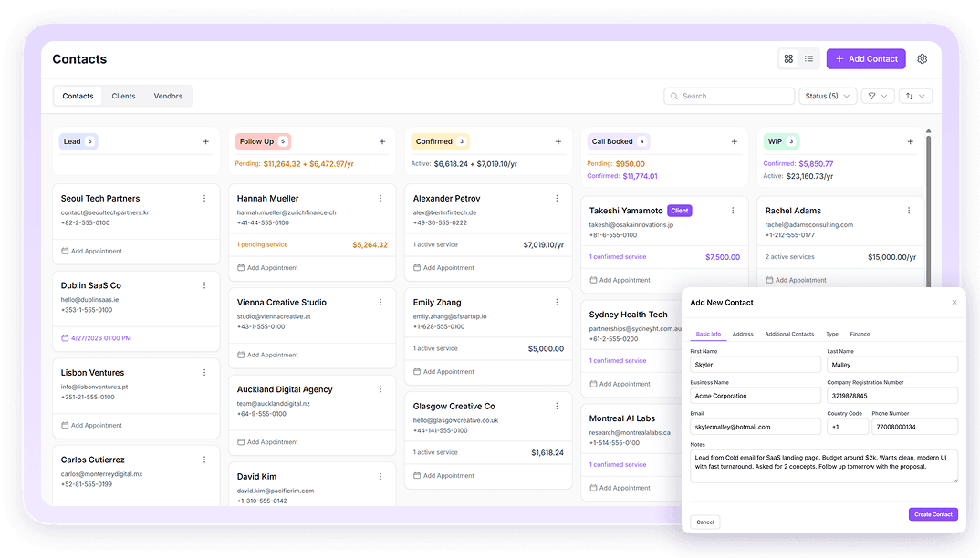Open options menu for Seoul Tech Partners
Screen dimensions: 980x558
tap(204, 198)
